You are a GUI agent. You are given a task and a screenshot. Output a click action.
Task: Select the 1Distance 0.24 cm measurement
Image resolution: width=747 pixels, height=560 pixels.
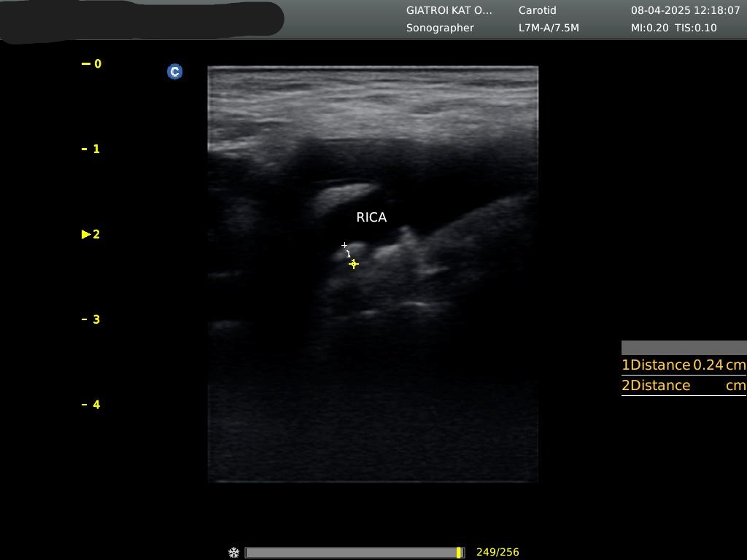pyautogui.click(x=684, y=365)
